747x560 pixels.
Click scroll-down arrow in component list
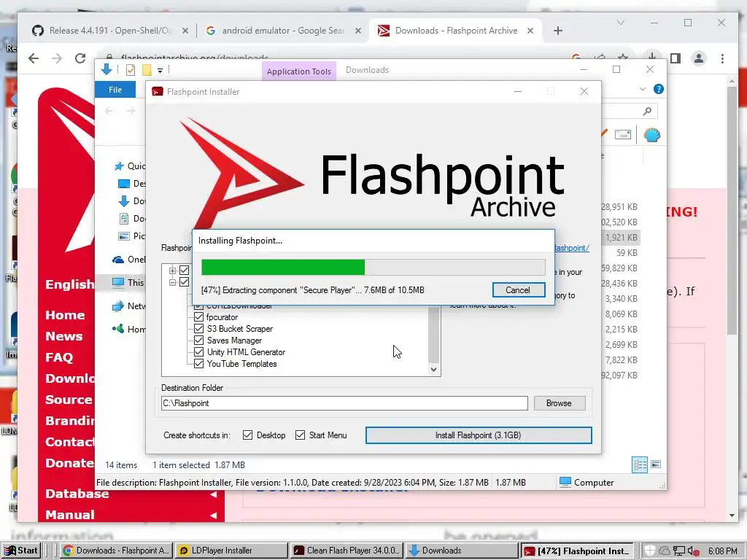pos(433,370)
